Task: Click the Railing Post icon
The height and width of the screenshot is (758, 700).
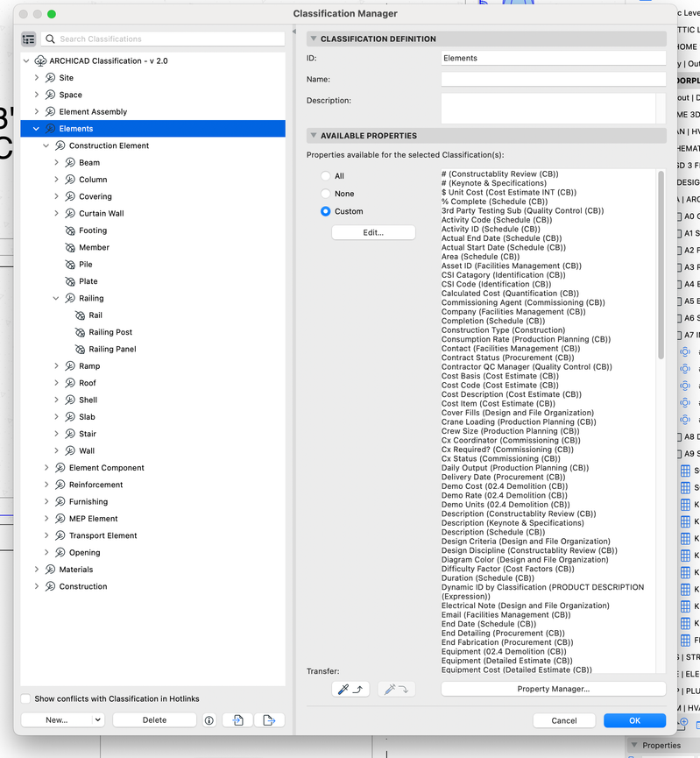Action: [x=80, y=332]
